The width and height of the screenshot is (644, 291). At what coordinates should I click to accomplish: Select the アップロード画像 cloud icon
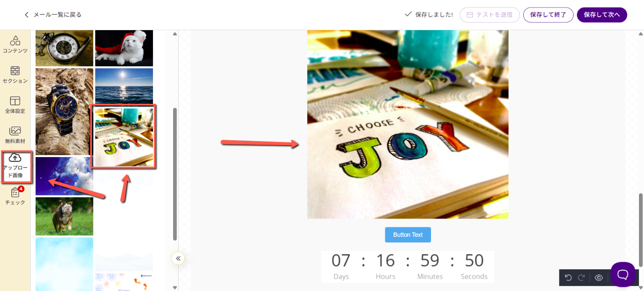click(15, 158)
